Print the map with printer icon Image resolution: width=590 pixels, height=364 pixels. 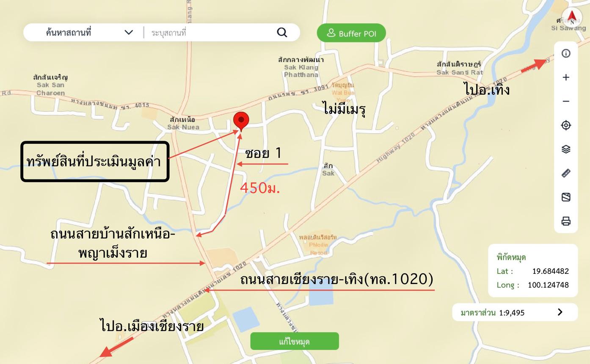pos(566,221)
